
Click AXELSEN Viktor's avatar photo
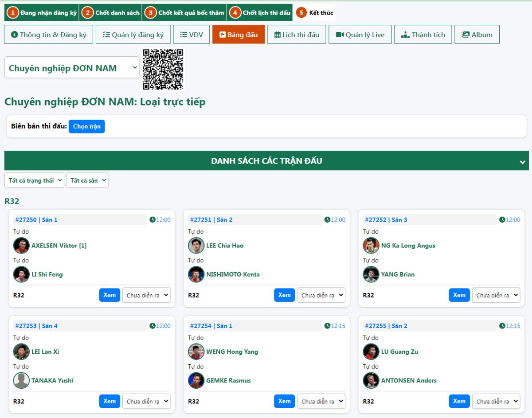tap(21, 246)
